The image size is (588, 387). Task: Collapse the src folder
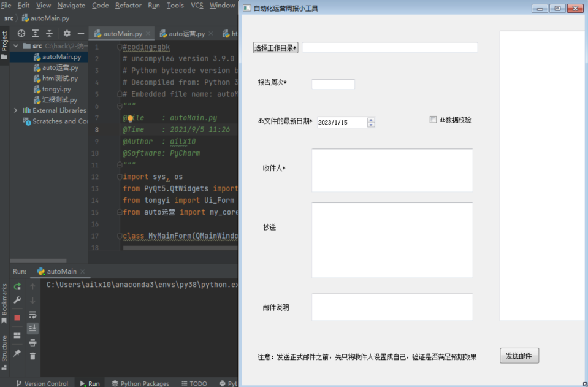pos(16,46)
